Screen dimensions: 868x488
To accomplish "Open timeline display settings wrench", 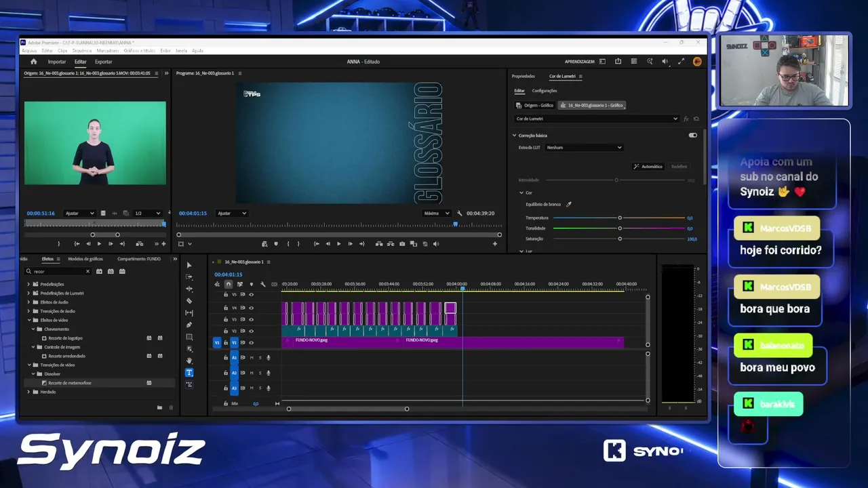I will 262,284.
